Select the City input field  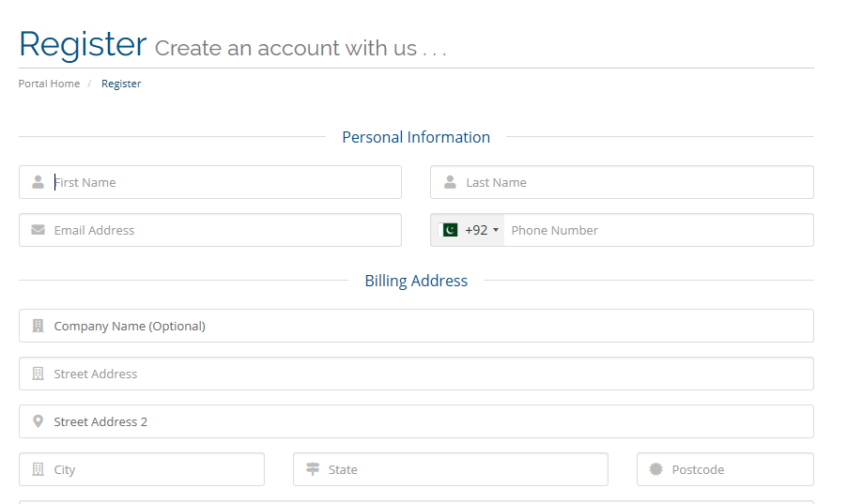pos(142,469)
